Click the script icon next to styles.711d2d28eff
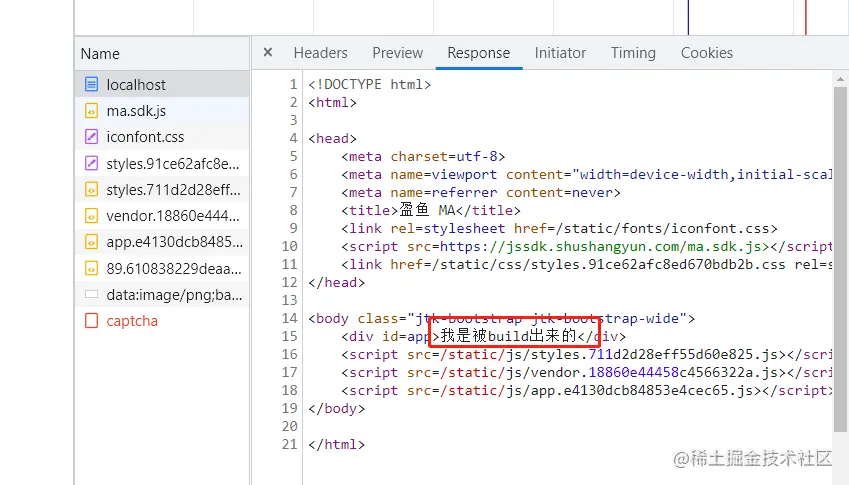Image resolution: width=849 pixels, height=485 pixels. (x=92, y=189)
